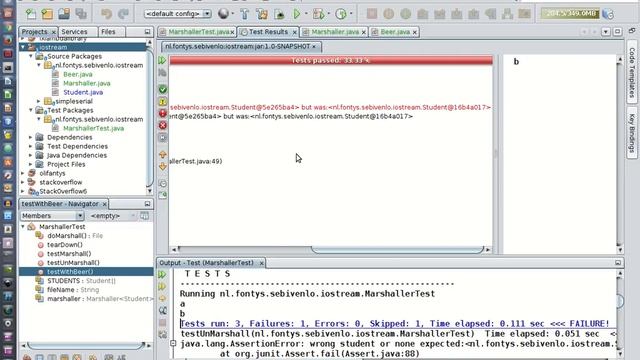Click the Clean and Build Project icon
This screenshot has height=360, width=640.
tap(262, 14)
